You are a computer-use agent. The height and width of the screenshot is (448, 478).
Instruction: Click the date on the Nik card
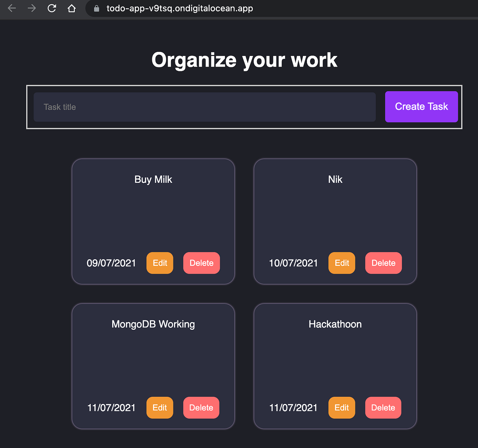coord(294,263)
